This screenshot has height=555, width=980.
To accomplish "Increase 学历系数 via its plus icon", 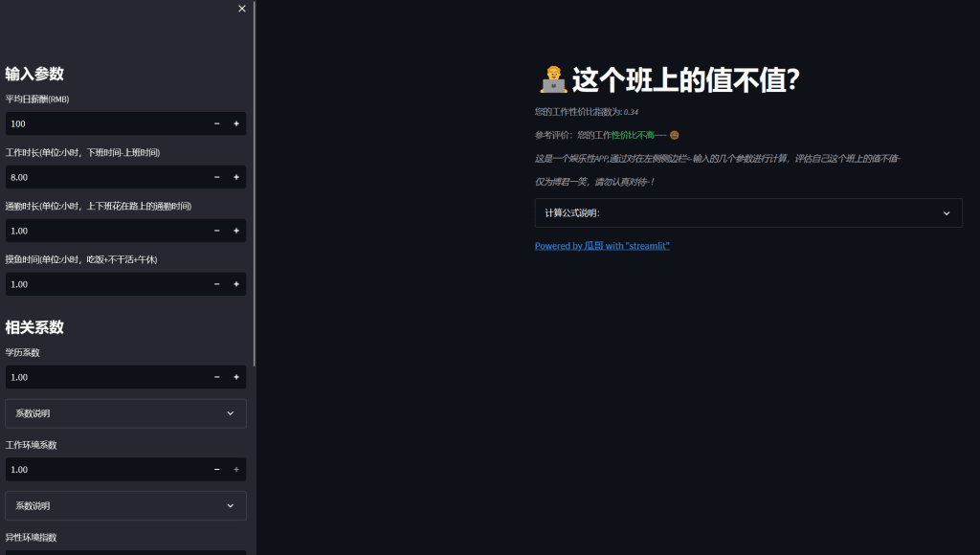I will [235, 377].
